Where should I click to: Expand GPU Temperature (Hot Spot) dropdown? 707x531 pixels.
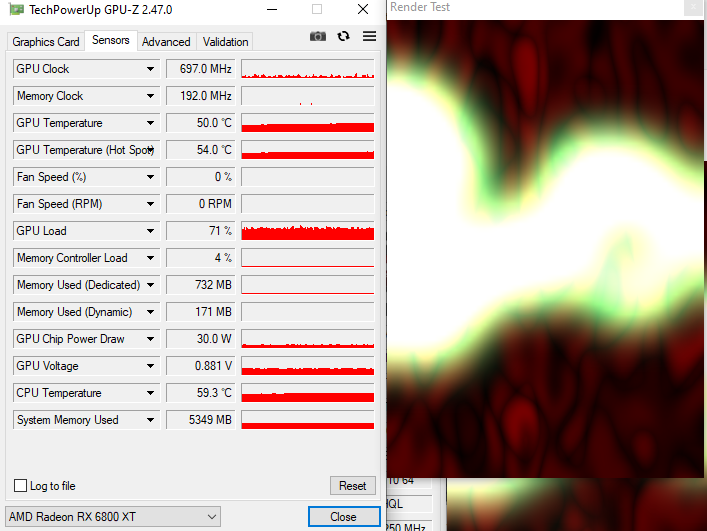[x=150, y=150]
